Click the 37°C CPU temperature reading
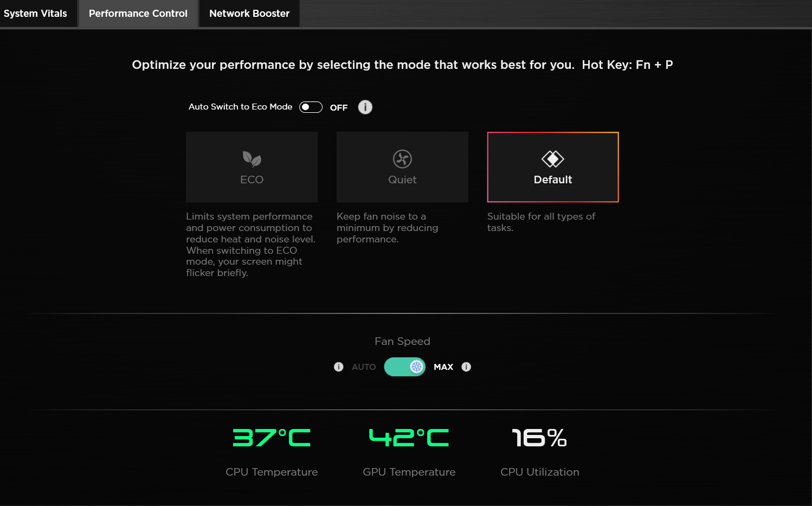This screenshot has width=812, height=506. [x=272, y=438]
